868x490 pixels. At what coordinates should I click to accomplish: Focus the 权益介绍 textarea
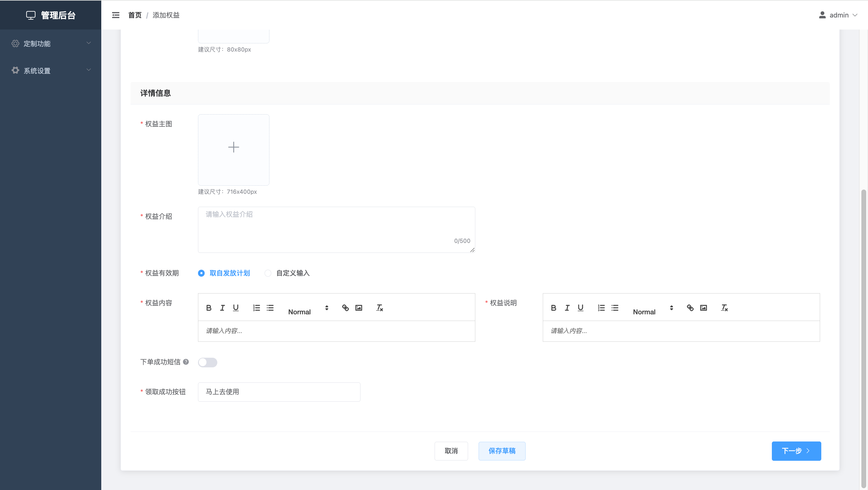pos(337,230)
